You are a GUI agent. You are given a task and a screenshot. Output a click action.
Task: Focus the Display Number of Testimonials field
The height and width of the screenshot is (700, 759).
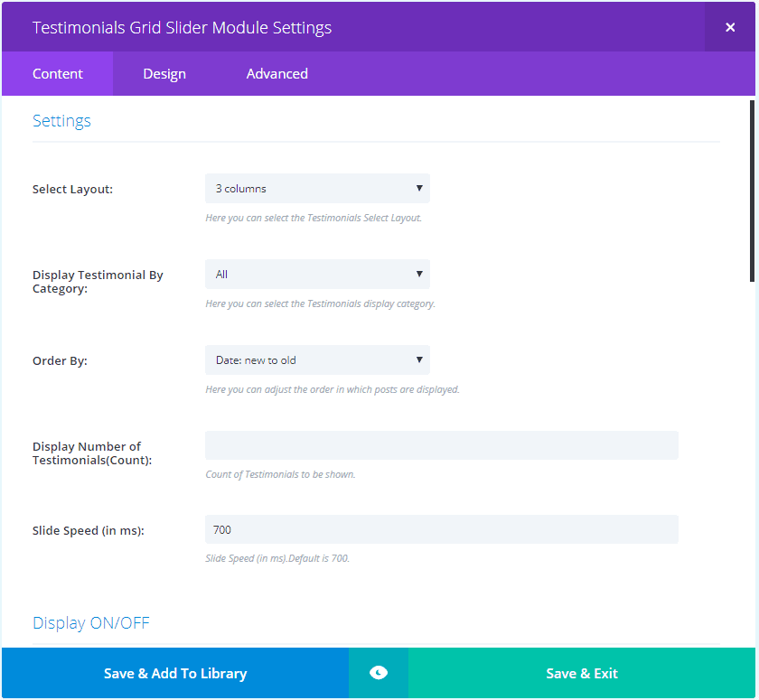[x=441, y=445]
